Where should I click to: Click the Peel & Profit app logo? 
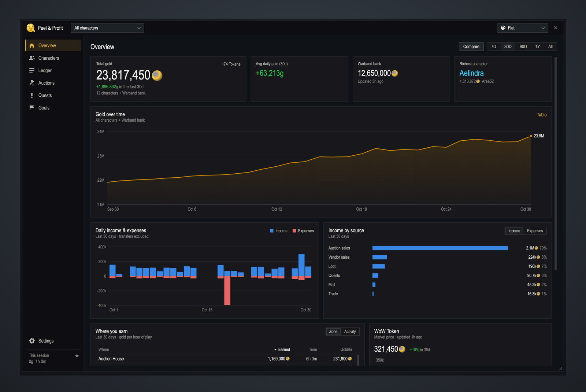(31, 28)
